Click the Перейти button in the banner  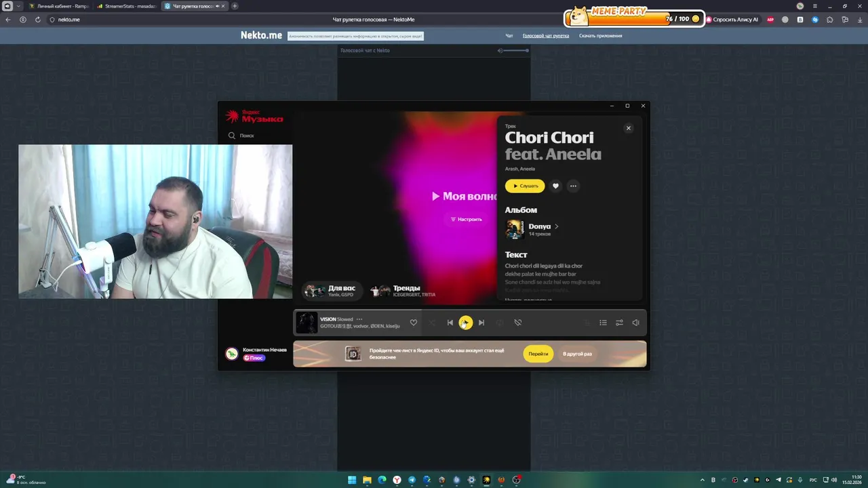tap(538, 354)
